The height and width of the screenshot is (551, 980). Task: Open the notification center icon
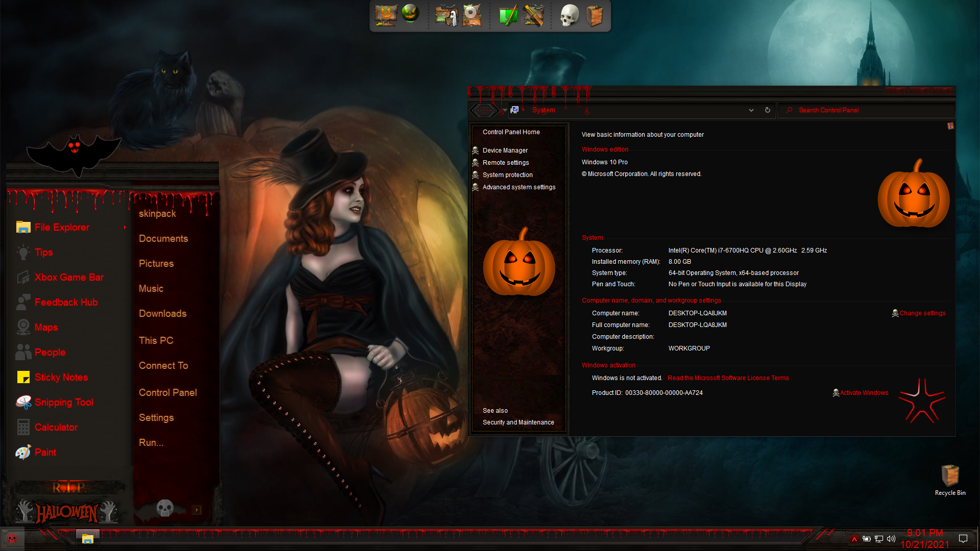(963, 539)
